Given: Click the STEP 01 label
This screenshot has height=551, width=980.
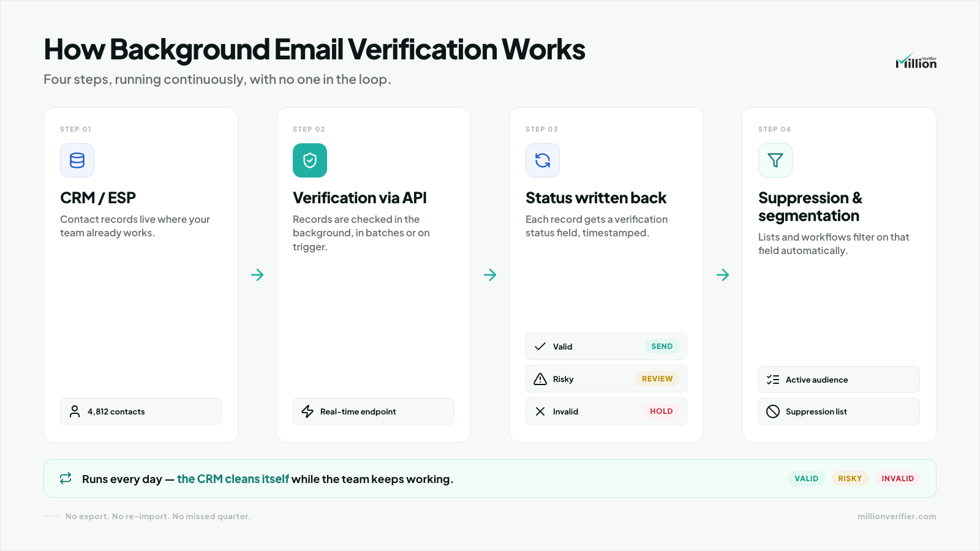Looking at the screenshot, I should [x=76, y=129].
